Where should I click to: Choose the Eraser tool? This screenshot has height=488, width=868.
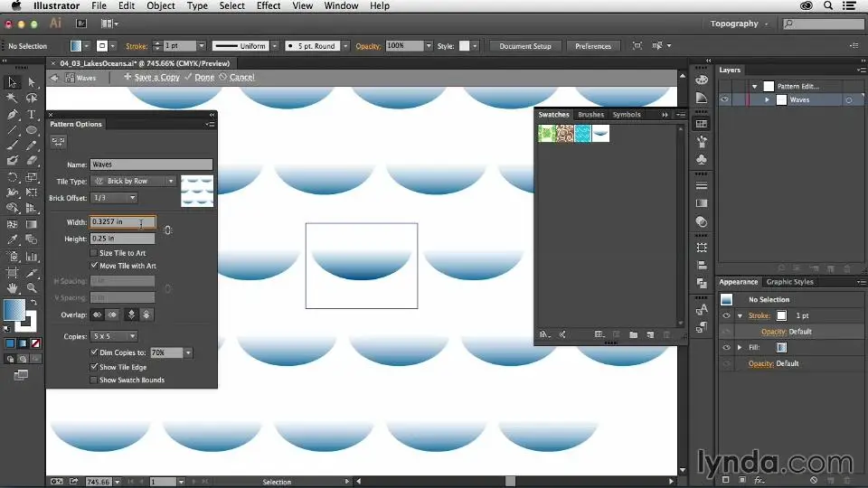pos(32,161)
